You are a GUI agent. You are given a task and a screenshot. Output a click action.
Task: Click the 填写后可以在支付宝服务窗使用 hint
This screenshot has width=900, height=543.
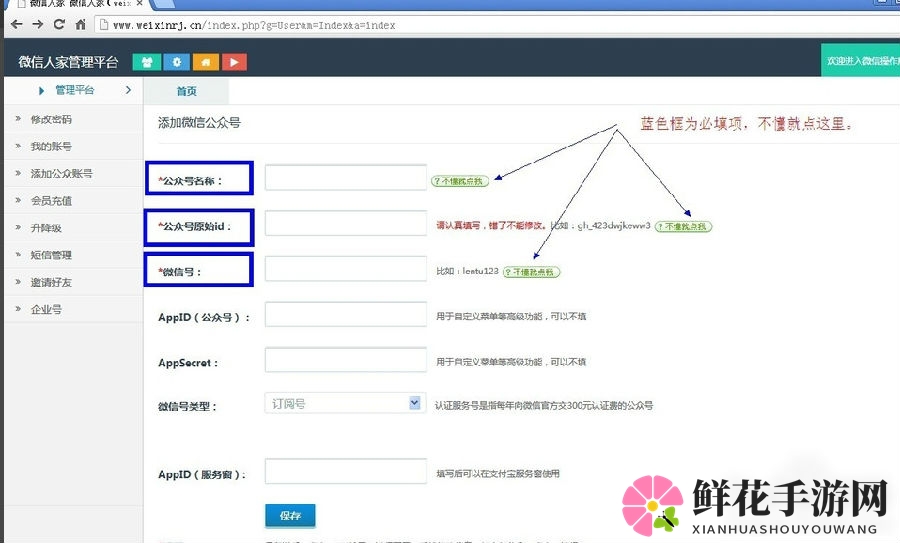tap(498, 474)
